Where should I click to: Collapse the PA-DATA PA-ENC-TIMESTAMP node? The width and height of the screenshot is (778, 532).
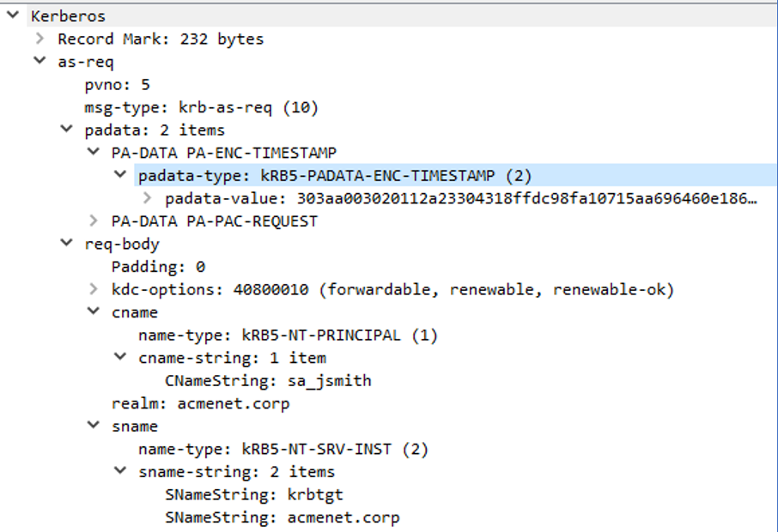pyautogui.click(x=94, y=153)
